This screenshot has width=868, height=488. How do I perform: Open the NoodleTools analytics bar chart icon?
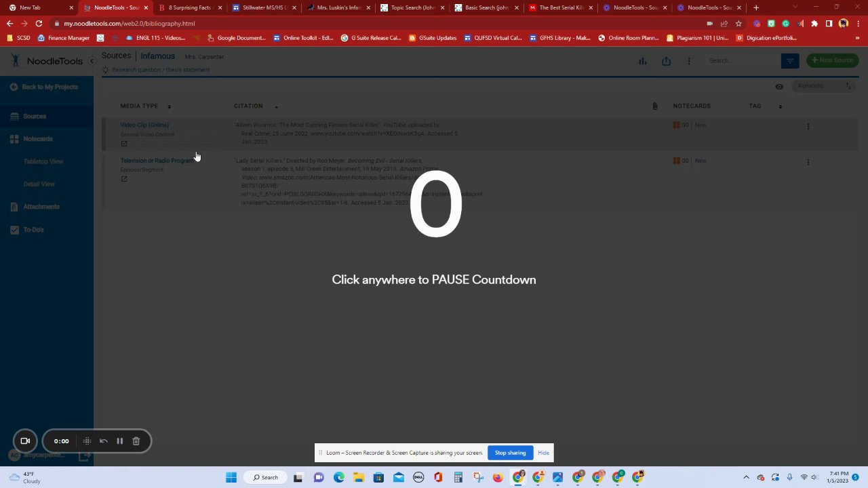pyautogui.click(x=642, y=61)
